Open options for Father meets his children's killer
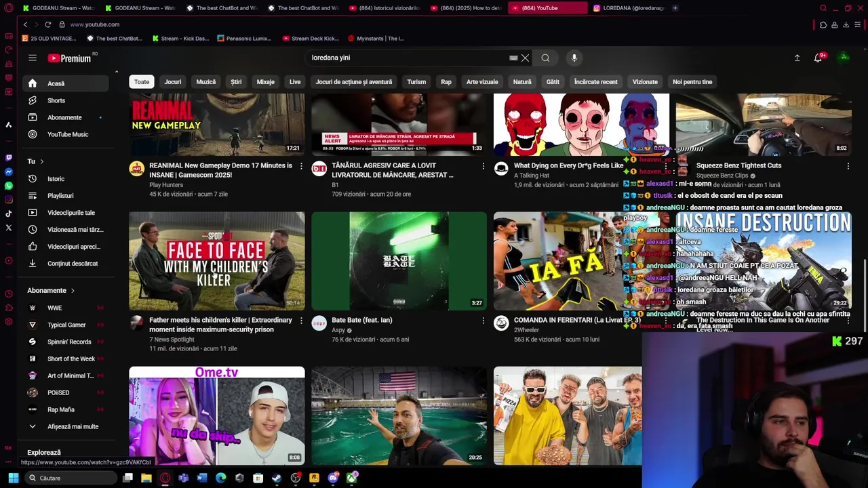The width and height of the screenshot is (868, 488). (x=301, y=321)
